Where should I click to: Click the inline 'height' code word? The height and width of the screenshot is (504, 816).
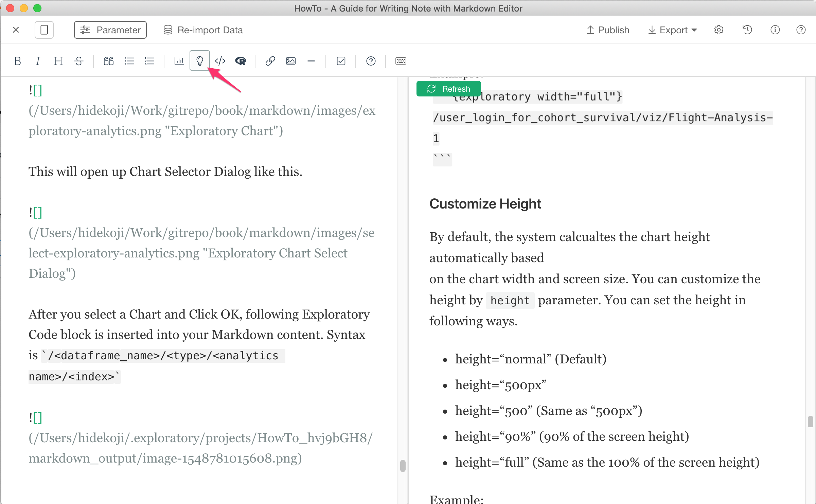coord(510,300)
